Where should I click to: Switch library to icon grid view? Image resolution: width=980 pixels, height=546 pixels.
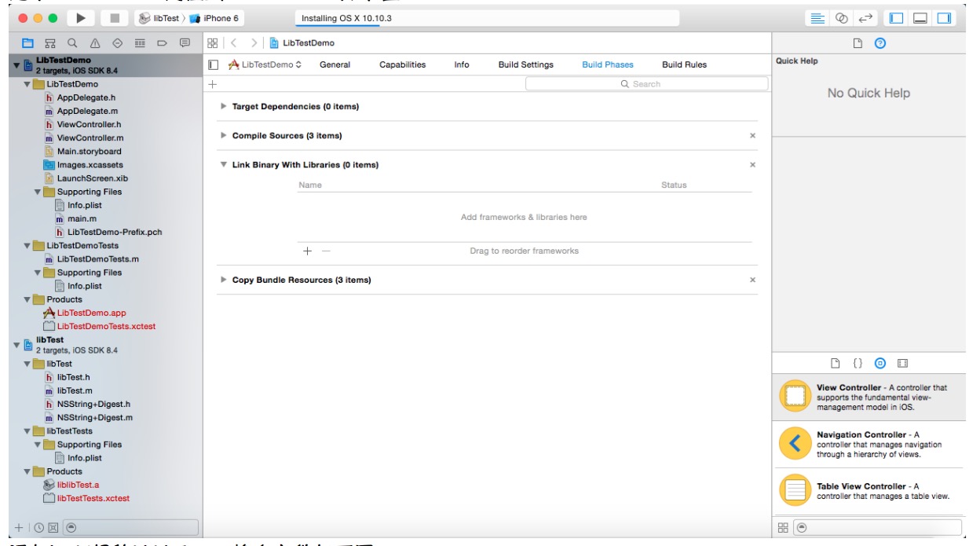(x=783, y=528)
